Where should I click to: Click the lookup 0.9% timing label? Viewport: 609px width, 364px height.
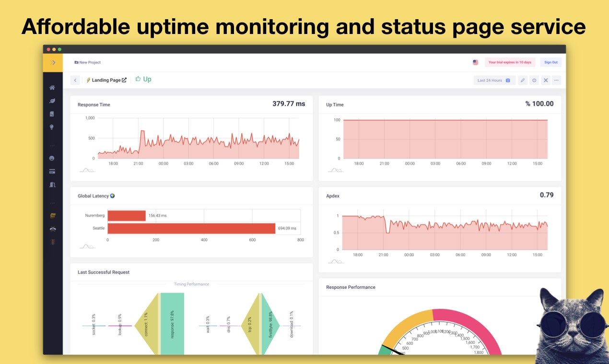tap(120, 324)
